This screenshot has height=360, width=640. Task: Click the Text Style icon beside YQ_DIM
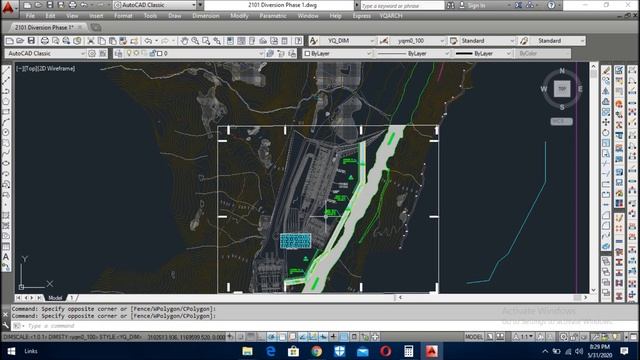click(x=313, y=41)
